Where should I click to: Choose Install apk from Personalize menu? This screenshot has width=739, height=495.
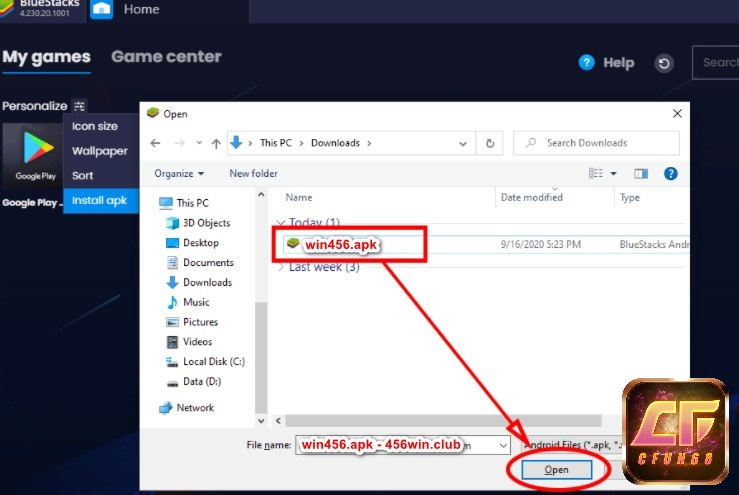(101, 201)
